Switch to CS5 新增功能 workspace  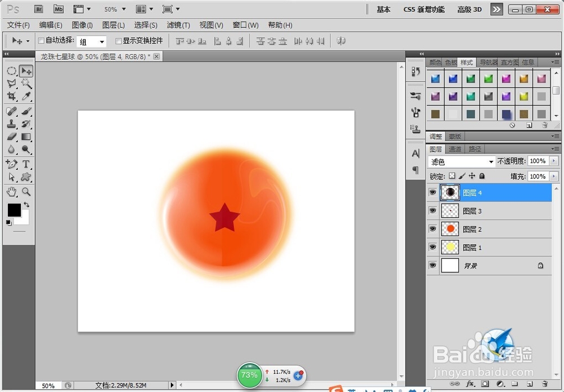point(424,10)
